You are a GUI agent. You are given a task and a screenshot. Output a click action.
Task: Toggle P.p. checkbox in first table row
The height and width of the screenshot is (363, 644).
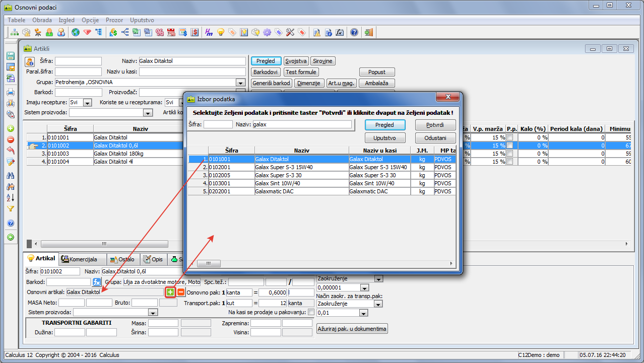pyautogui.click(x=510, y=137)
